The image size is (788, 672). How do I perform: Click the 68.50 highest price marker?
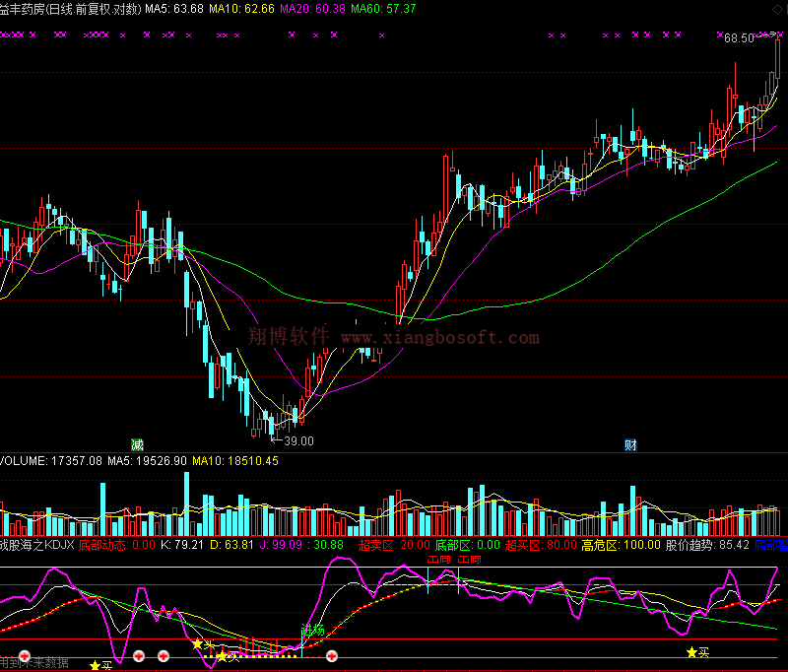point(739,38)
